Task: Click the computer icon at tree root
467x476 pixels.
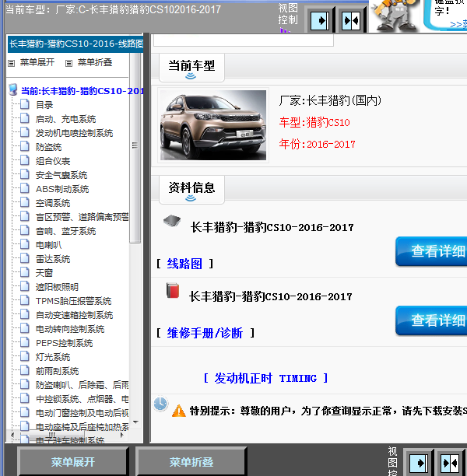Action: coord(13,89)
